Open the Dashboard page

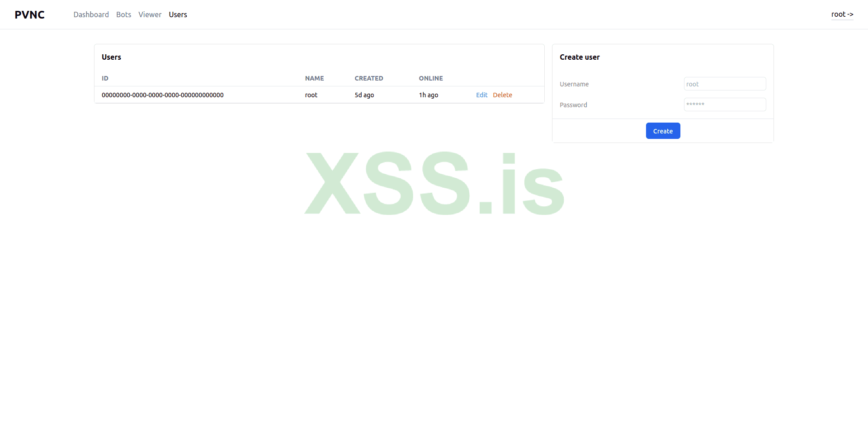point(91,14)
